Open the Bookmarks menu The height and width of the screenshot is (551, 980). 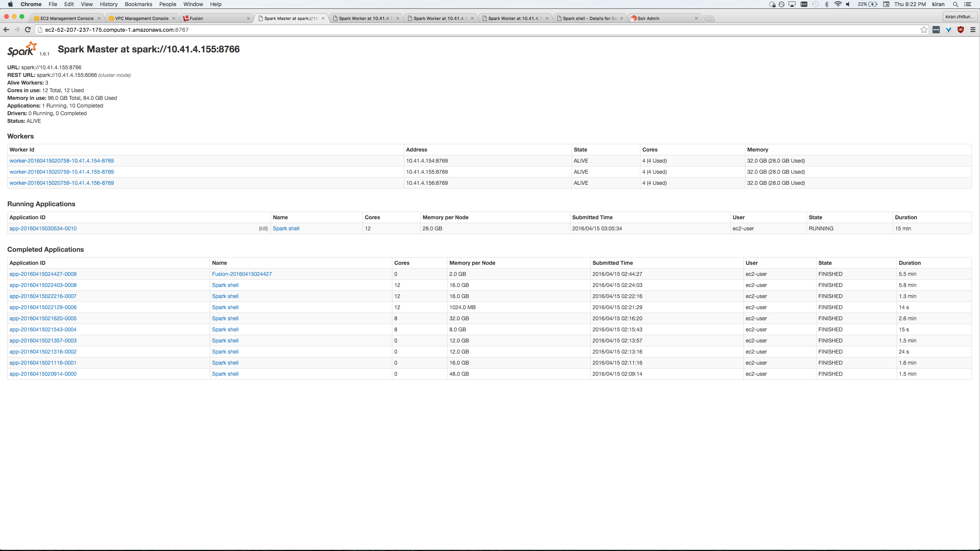click(138, 4)
